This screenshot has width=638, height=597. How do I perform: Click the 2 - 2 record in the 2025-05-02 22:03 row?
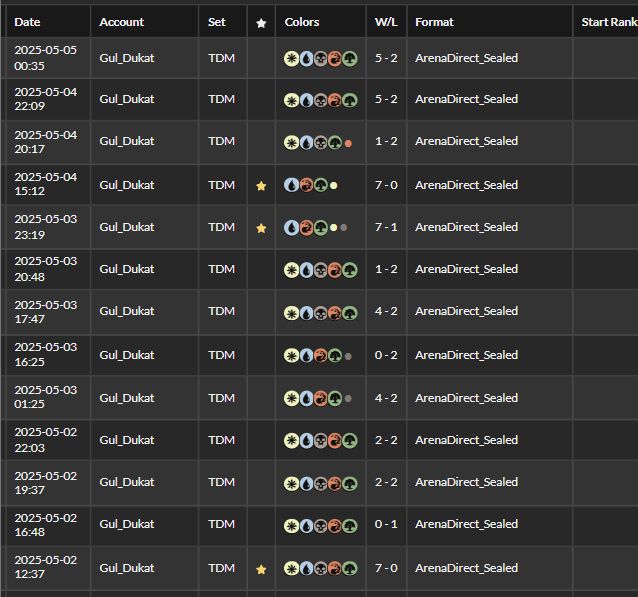[x=386, y=440]
